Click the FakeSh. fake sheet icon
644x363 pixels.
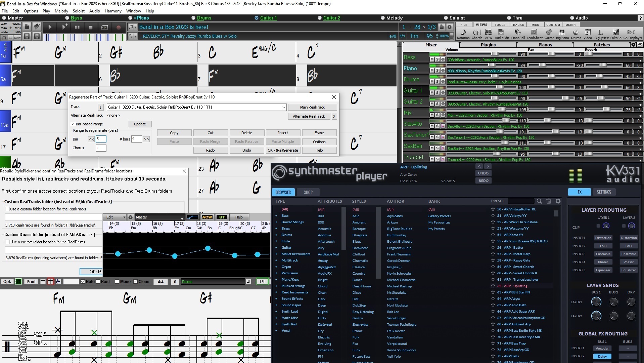pyautogui.click(x=616, y=34)
